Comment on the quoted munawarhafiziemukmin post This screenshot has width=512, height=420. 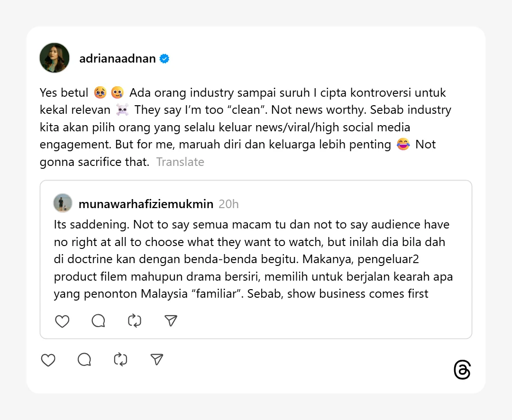tap(98, 321)
